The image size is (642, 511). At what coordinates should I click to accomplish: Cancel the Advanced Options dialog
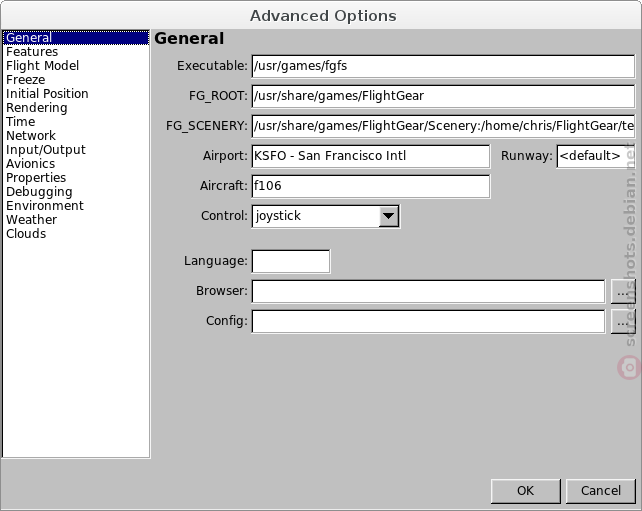pos(600,491)
